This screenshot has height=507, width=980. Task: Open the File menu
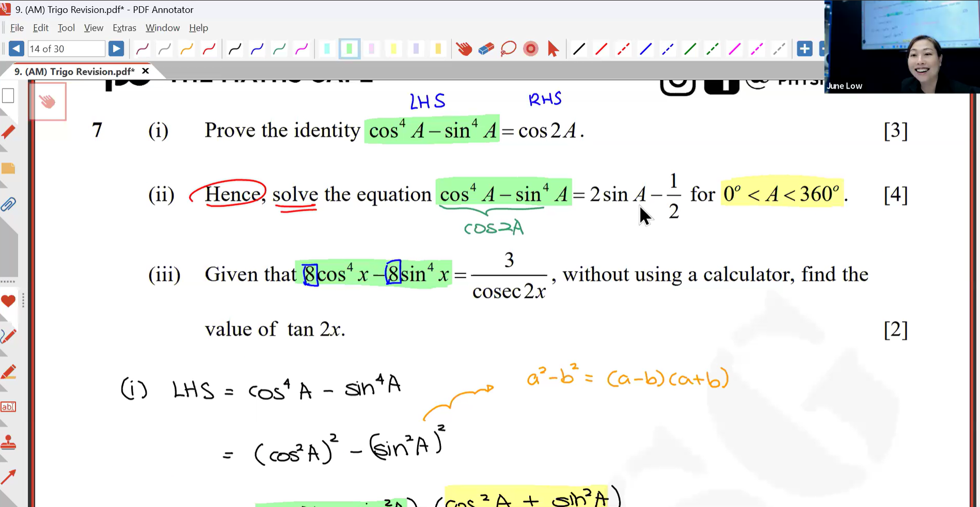click(17, 28)
